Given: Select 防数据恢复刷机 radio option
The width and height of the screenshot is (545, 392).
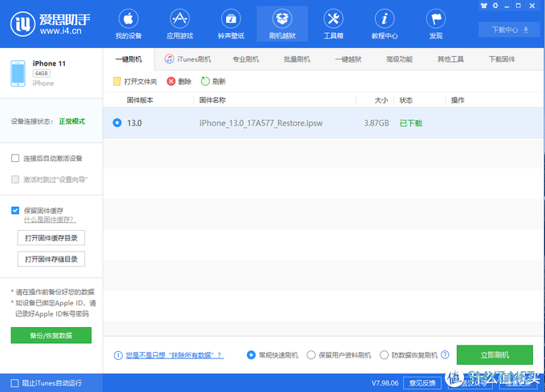Looking at the screenshot, I should (384, 355).
